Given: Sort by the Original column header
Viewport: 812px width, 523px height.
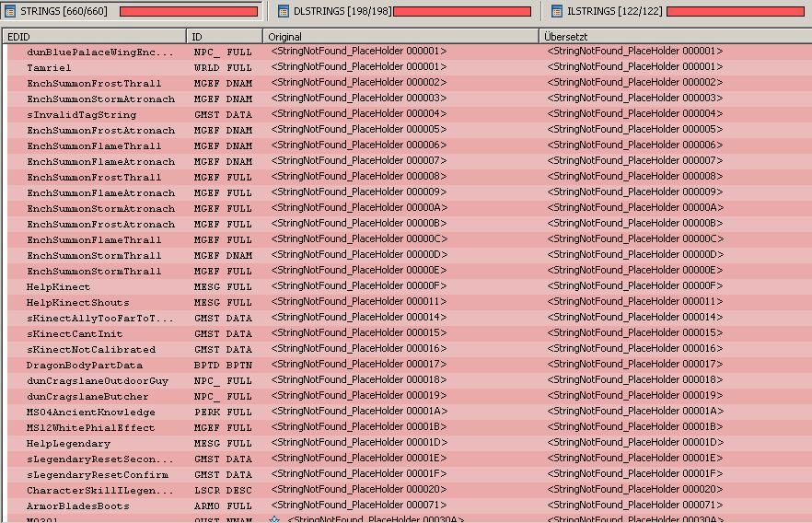Looking at the screenshot, I should (x=400, y=37).
